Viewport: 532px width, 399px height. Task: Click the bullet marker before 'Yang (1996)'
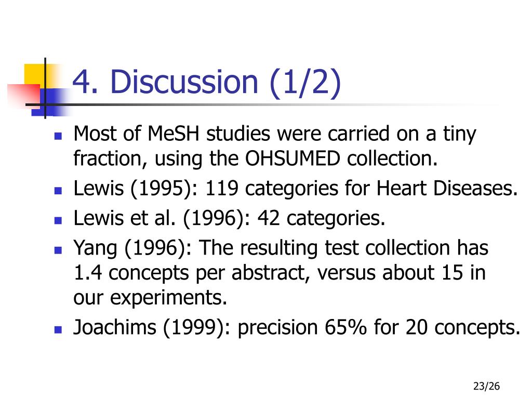tap(58, 250)
